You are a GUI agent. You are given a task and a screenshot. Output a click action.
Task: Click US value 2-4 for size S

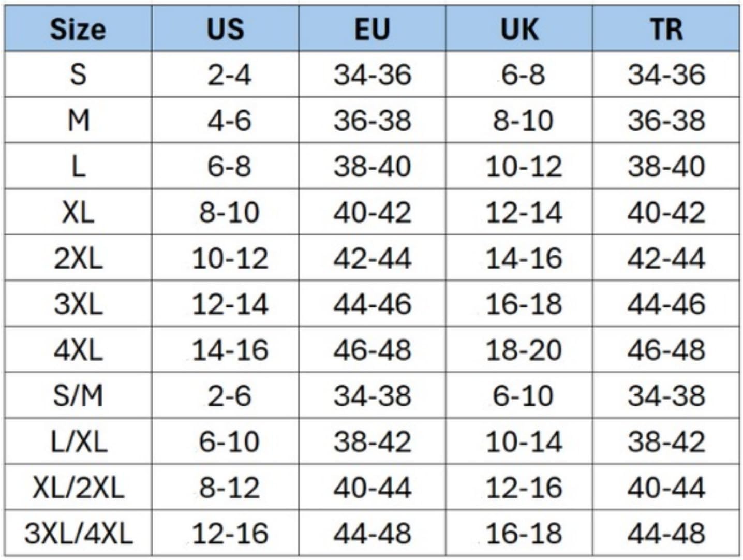pyautogui.click(x=229, y=75)
